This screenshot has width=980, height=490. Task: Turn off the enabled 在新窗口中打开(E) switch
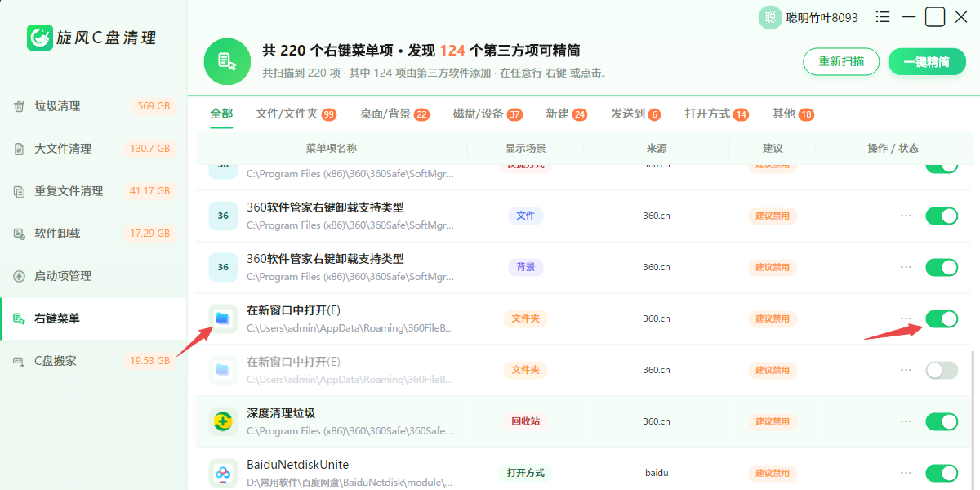942,318
